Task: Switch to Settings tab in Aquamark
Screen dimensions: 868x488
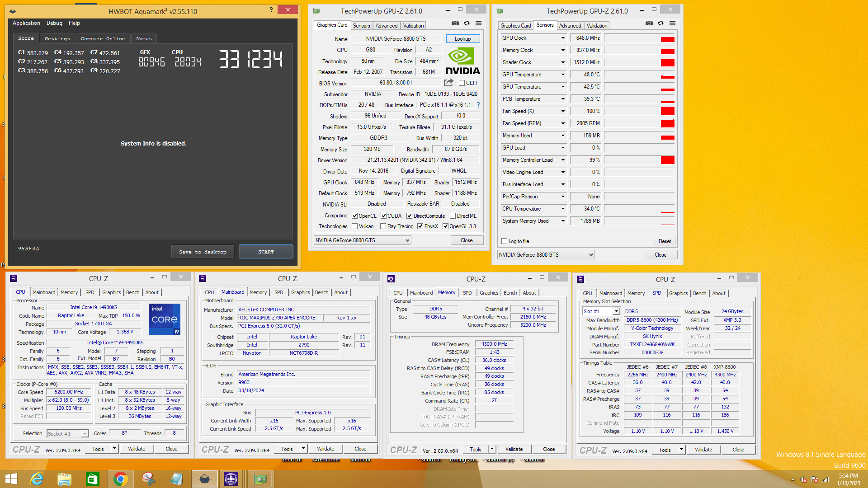Action: tap(57, 39)
